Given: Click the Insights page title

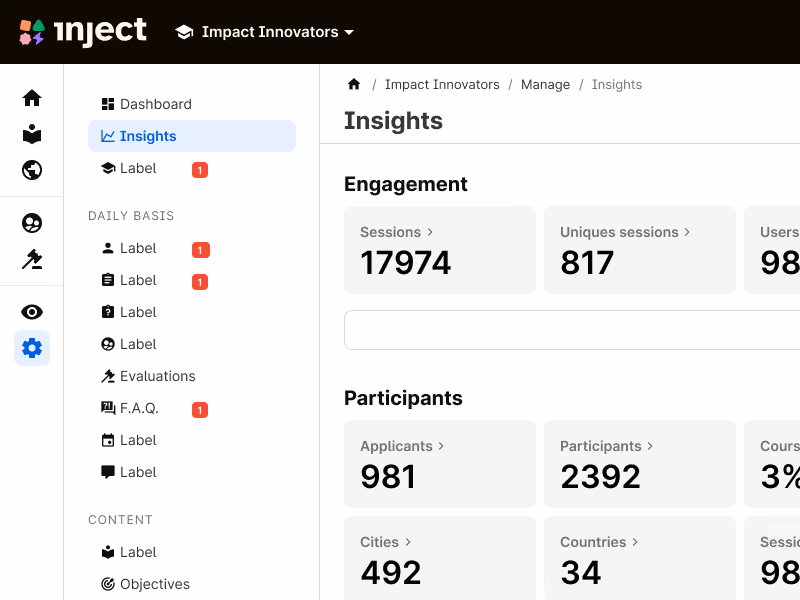Looking at the screenshot, I should (393, 121).
